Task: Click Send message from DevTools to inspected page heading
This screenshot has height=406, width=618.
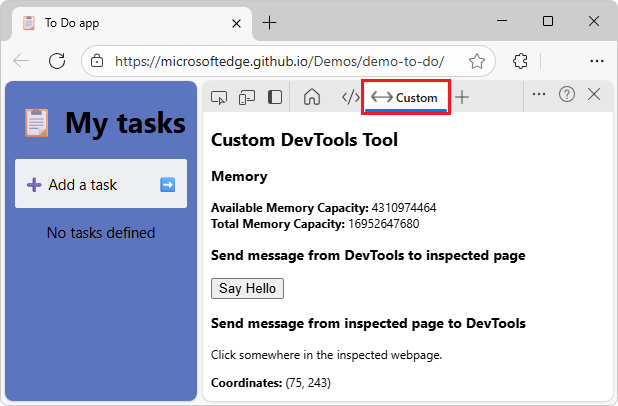Action: [368, 255]
